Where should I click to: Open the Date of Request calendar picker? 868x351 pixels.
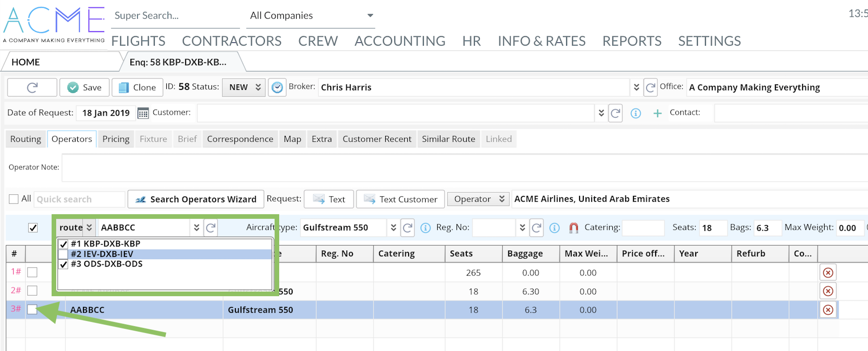(143, 113)
